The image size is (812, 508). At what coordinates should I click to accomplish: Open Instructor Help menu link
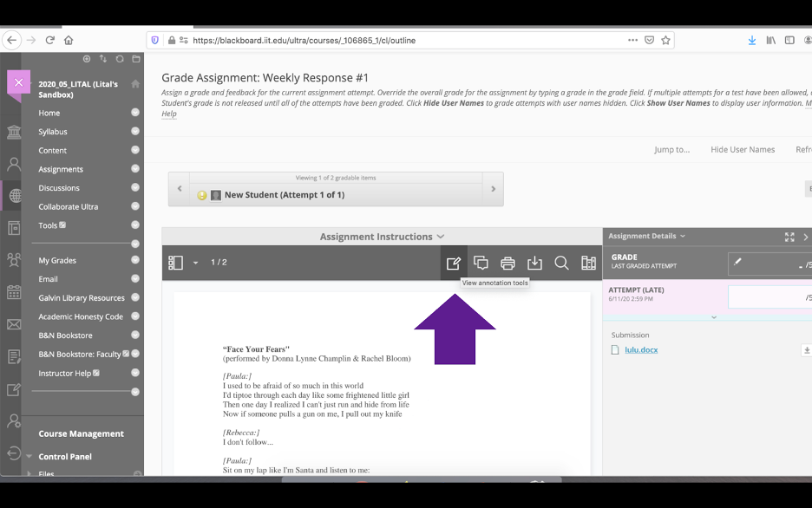tap(65, 373)
